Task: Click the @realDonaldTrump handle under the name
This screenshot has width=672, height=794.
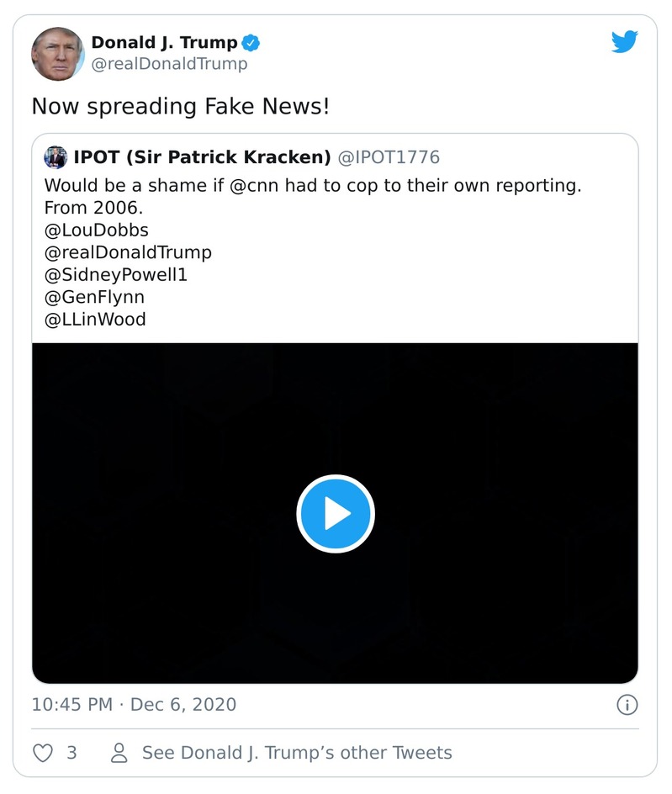Action: point(169,64)
